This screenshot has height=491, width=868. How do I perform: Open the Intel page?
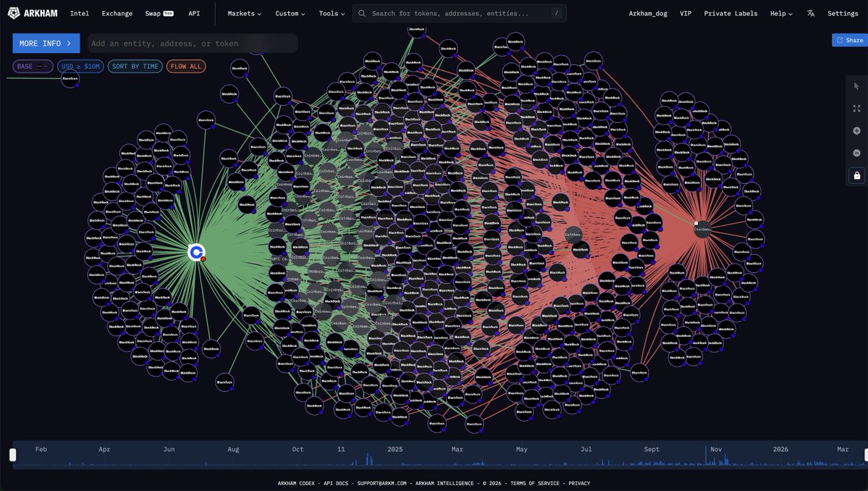[79, 13]
